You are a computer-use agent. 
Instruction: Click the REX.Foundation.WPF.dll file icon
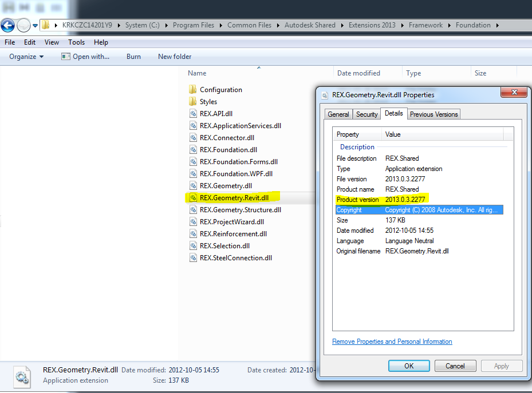[193, 174]
